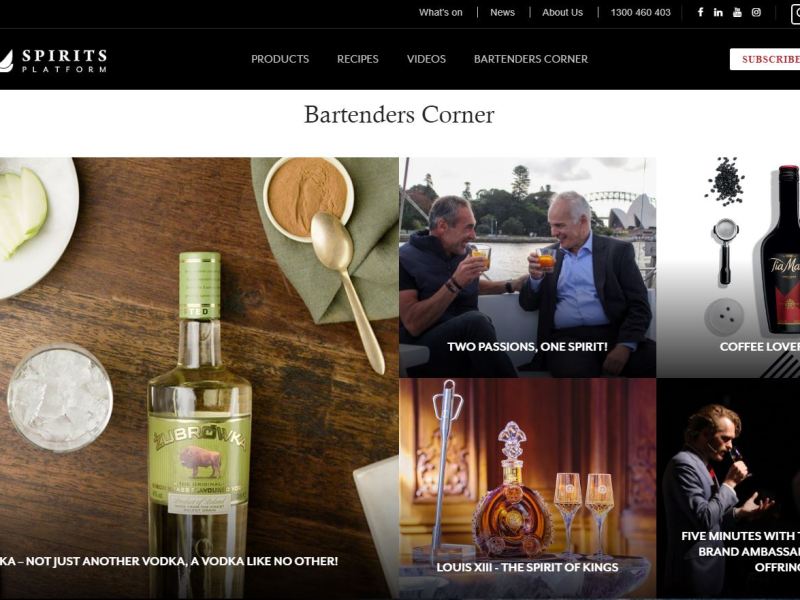Click the search icon at top right
Screen dimensions: 800x600
796,14
